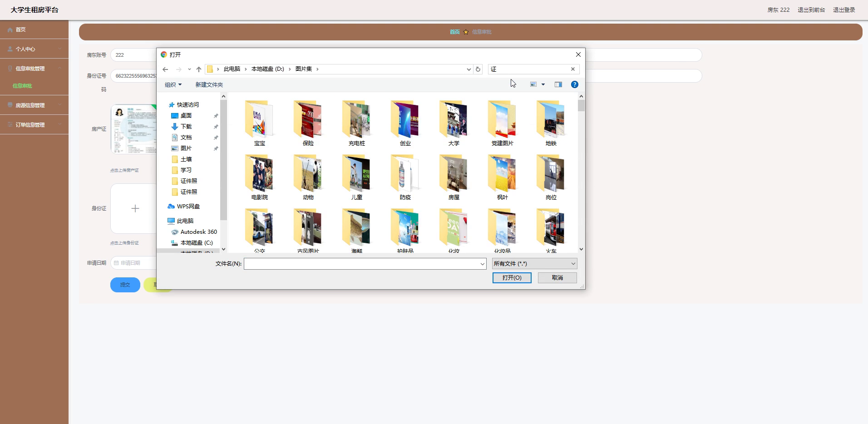Expand 订单信息管理 sidebar menu
This screenshot has width=868, height=424.
click(x=34, y=125)
